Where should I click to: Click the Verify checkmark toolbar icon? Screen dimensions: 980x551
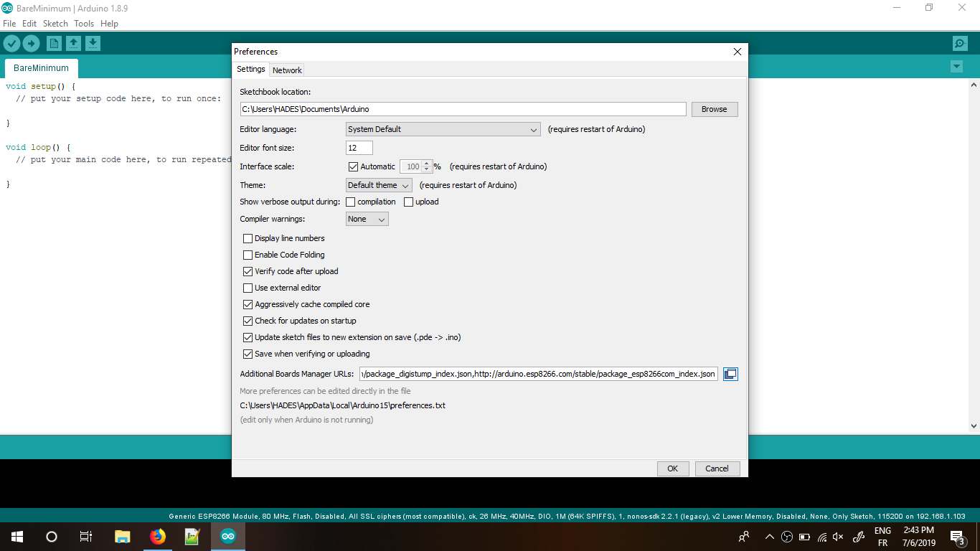coord(12,43)
